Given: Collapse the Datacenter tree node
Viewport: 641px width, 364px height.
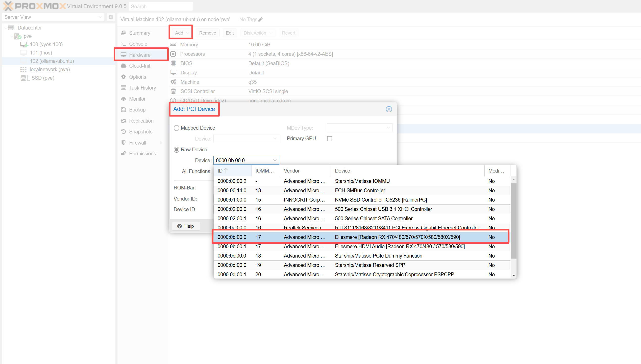Looking at the screenshot, I should pyautogui.click(x=6, y=28).
